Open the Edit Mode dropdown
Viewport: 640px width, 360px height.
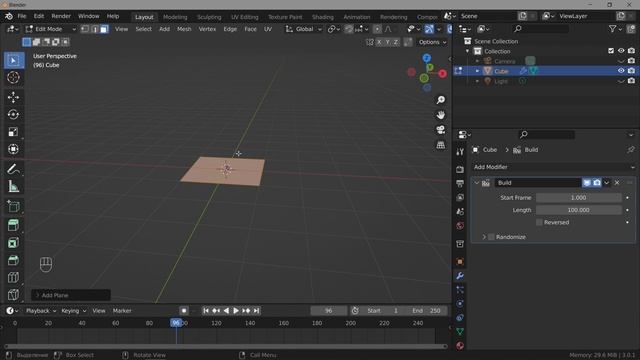click(x=51, y=29)
